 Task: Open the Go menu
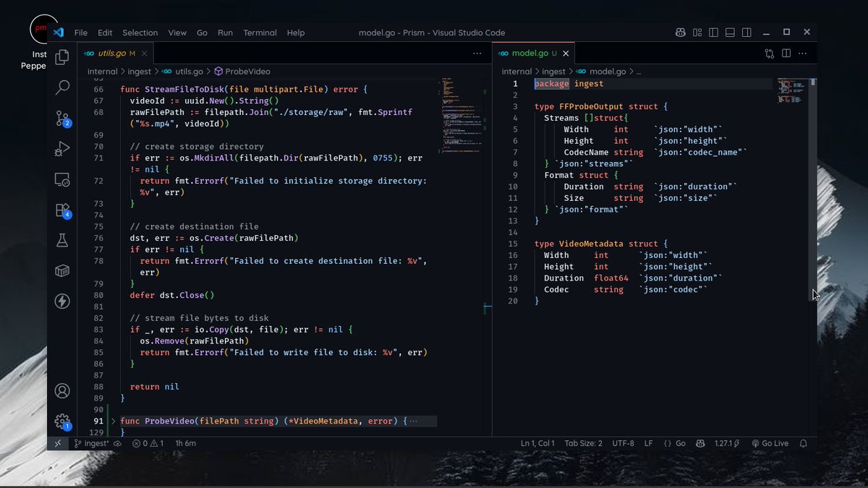(202, 33)
